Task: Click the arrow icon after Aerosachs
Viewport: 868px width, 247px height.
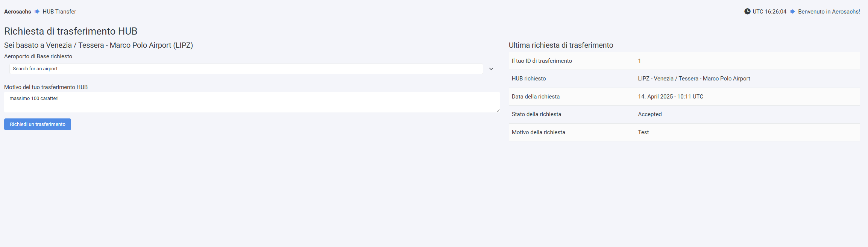Action: (37, 12)
